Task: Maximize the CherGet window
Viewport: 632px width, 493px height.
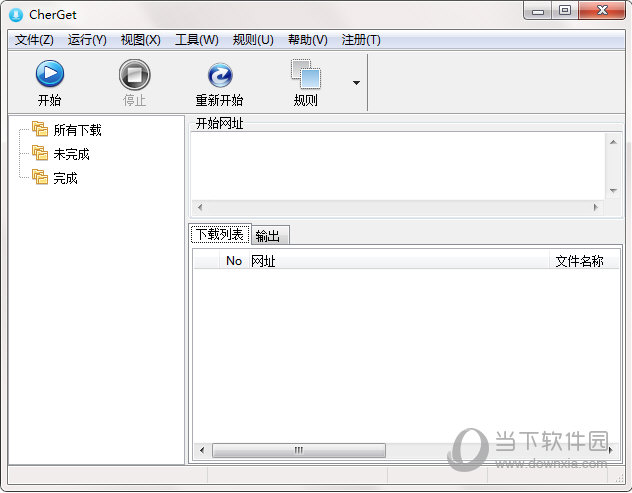Action: click(x=565, y=10)
